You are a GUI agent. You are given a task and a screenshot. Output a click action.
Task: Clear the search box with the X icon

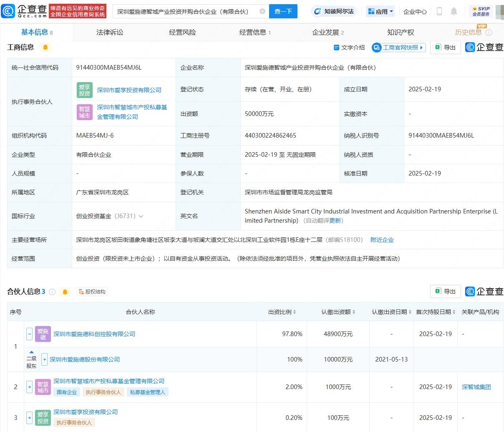(x=262, y=11)
